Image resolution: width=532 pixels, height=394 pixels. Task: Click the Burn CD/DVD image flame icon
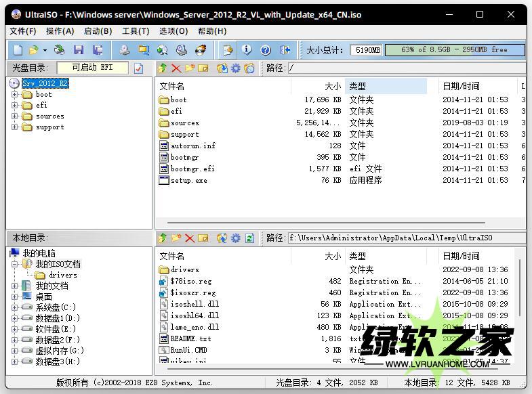pyautogui.click(x=201, y=50)
